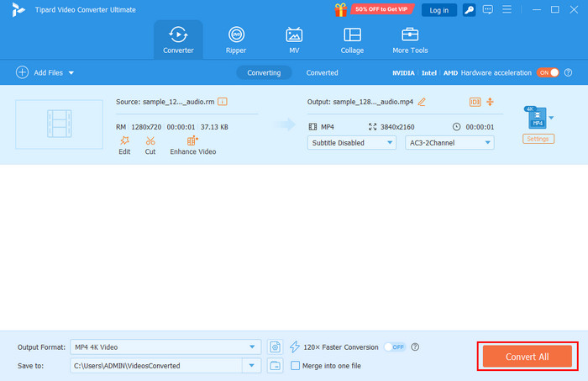Viewport: 588px width, 381px height.
Task: Click the Cut scissors icon
Action: [150, 140]
